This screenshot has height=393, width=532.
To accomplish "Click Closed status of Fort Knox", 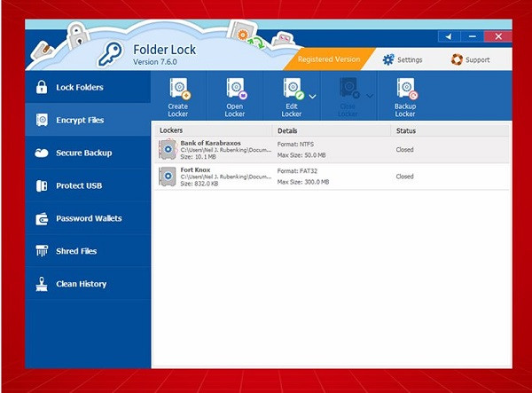I will click(x=405, y=177).
